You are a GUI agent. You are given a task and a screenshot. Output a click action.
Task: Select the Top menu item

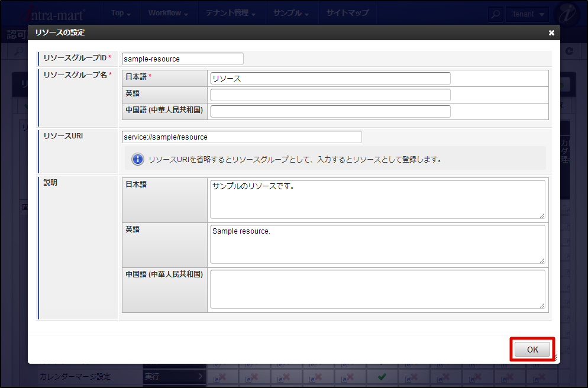121,13
